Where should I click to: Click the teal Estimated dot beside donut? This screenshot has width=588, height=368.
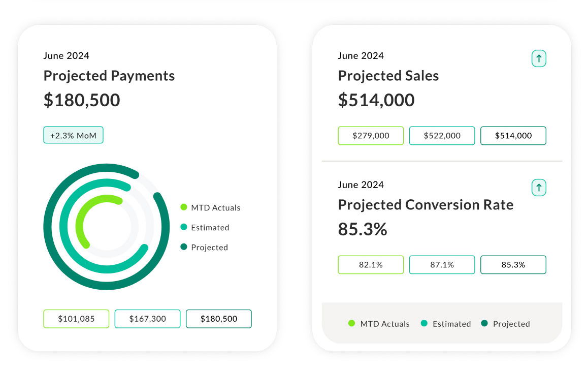pos(184,227)
